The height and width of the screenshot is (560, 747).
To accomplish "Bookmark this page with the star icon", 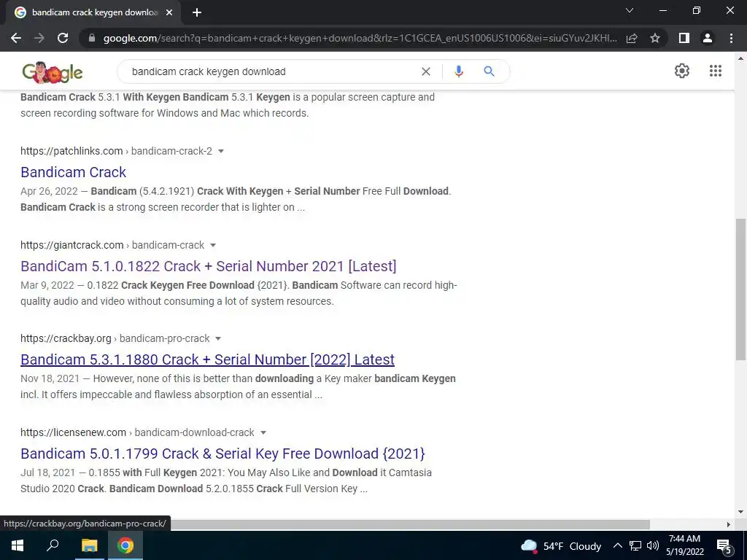I will click(x=655, y=38).
